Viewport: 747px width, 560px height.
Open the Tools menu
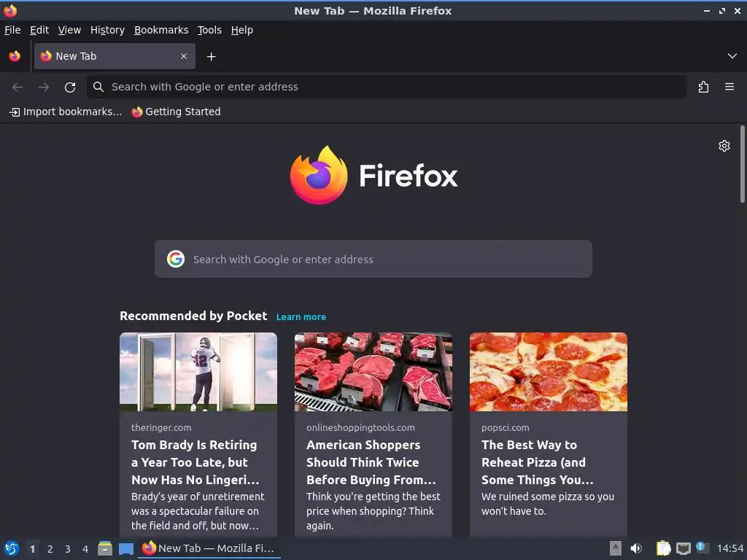point(209,30)
